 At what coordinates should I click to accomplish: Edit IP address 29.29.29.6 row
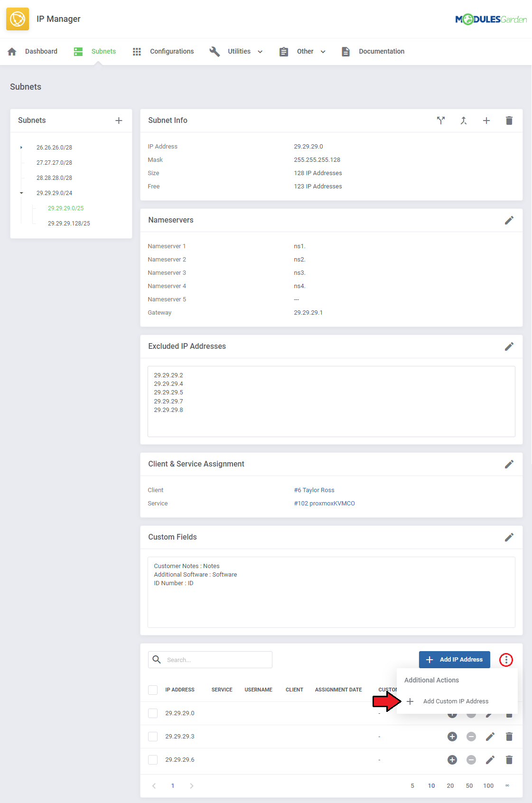coord(490,760)
